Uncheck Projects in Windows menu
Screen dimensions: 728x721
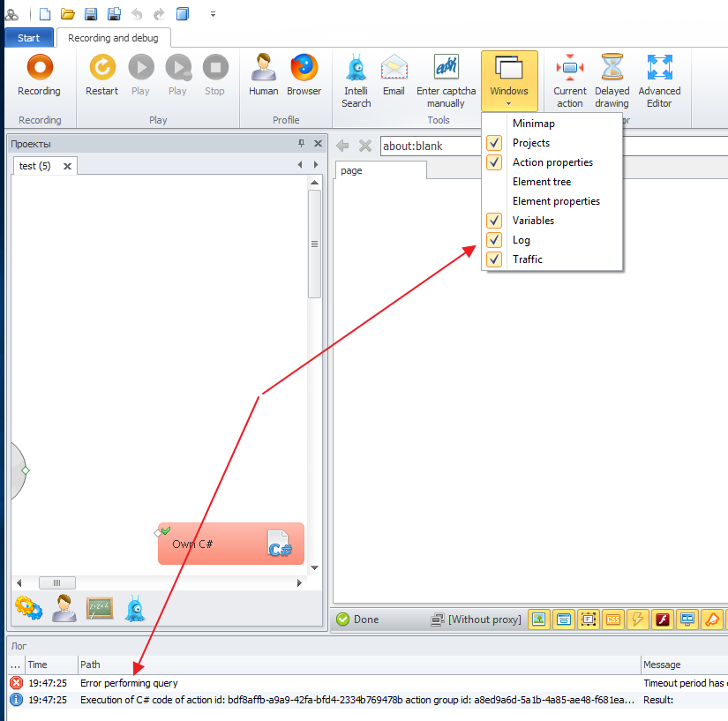[x=552, y=143]
